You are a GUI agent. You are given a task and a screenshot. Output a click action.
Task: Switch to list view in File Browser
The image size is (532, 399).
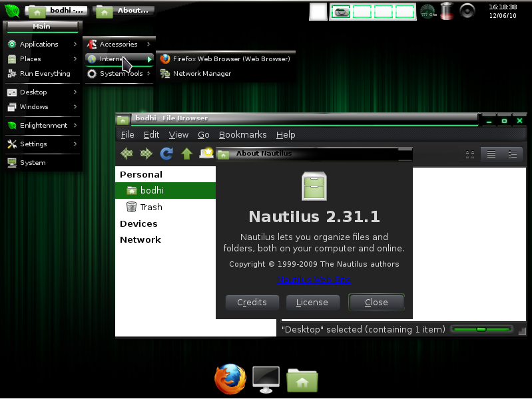click(491, 154)
